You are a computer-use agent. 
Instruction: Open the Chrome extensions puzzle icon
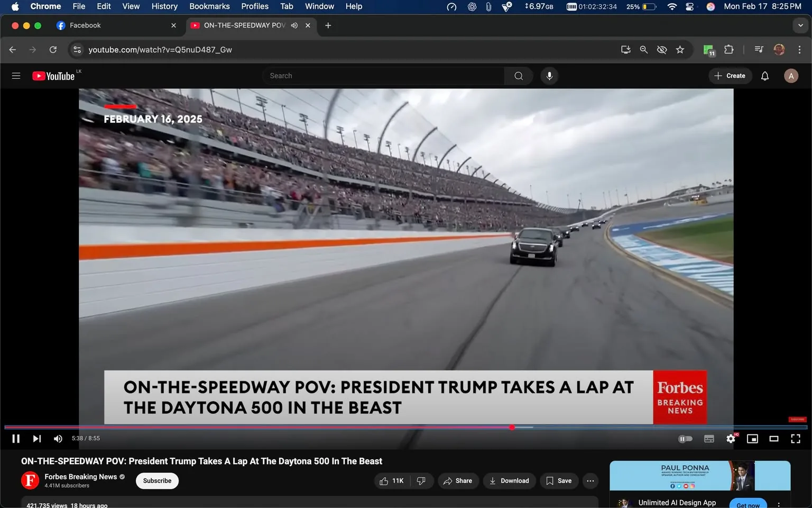tap(728, 49)
